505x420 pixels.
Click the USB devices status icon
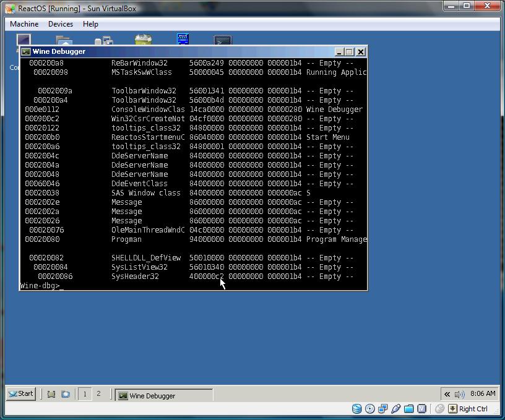click(x=396, y=409)
